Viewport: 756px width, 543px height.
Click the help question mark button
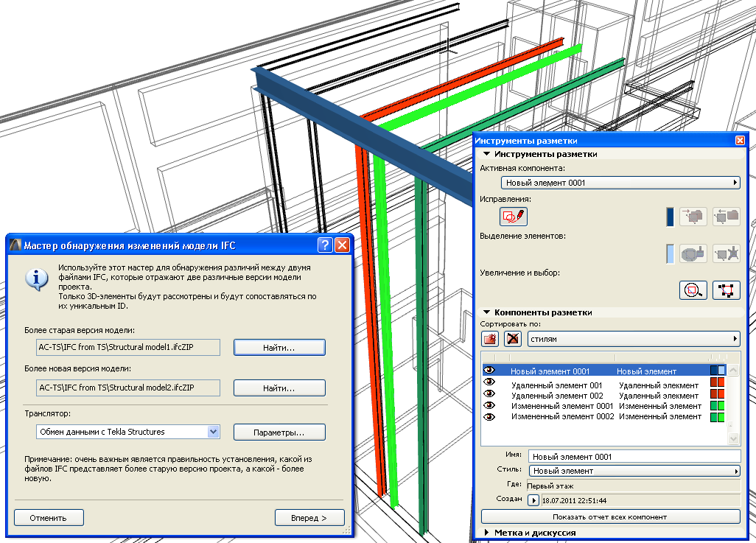[325, 245]
